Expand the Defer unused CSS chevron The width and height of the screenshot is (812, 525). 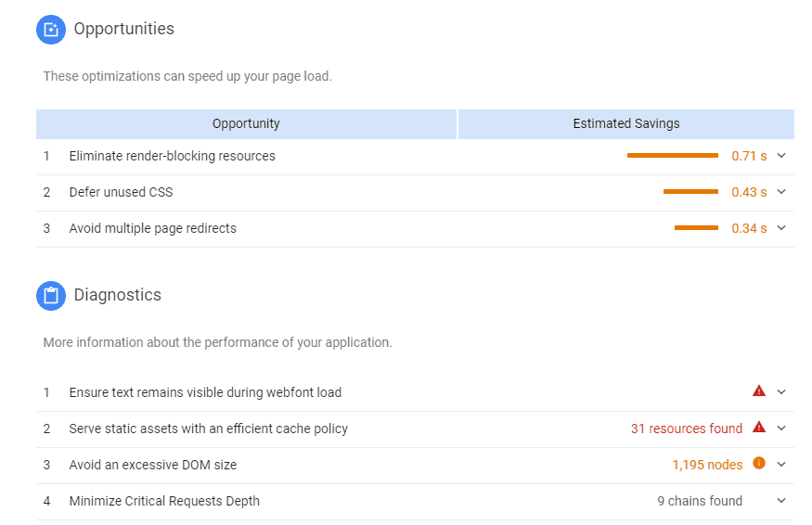pos(781,192)
